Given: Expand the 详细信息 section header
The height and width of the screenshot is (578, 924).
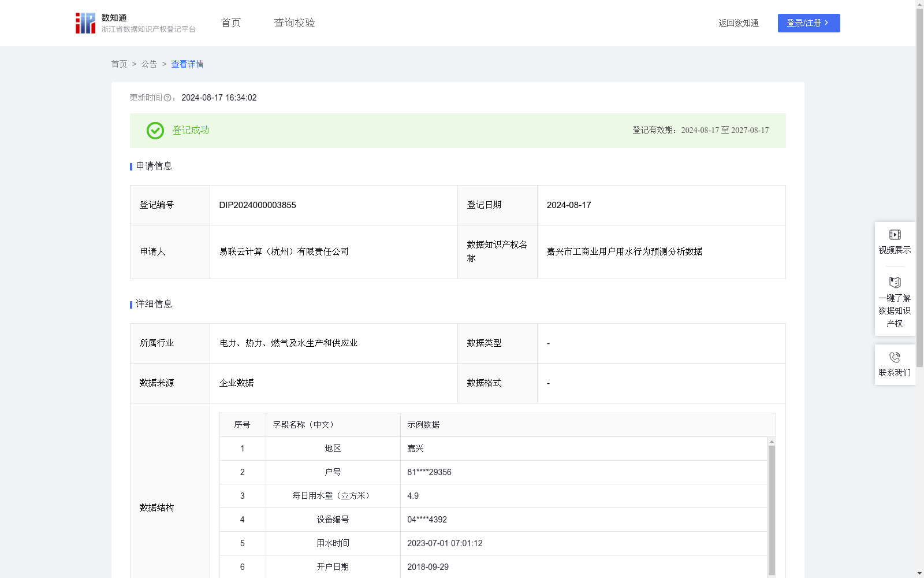Looking at the screenshot, I should coord(152,304).
